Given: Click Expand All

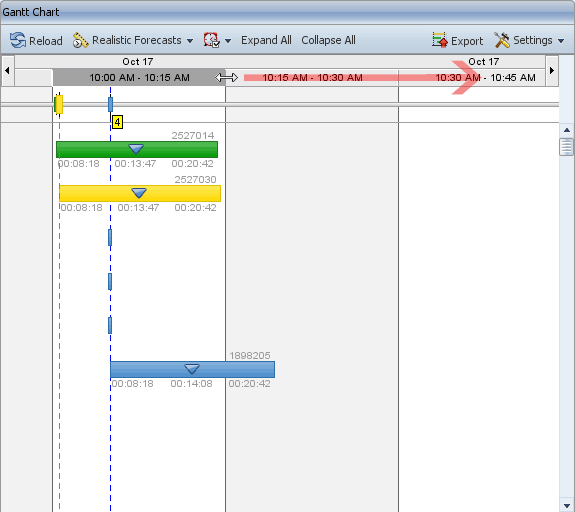Looking at the screenshot, I should (266, 40).
